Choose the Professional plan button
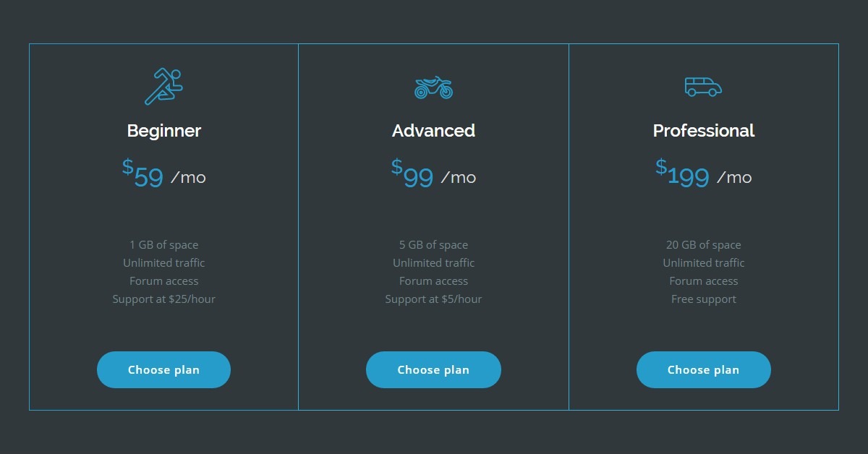This screenshot has height=454, width=868. [x=704, y=369]
